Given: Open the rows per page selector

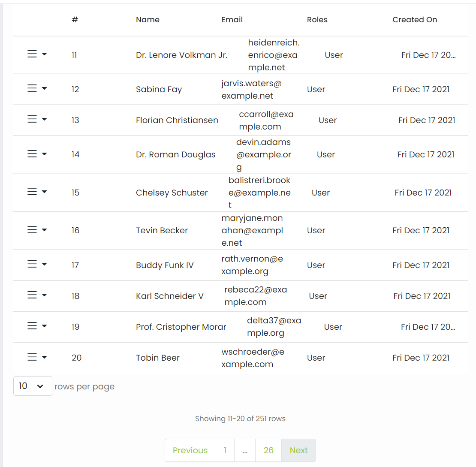Looking at the screenshot, I should (33, 386).
